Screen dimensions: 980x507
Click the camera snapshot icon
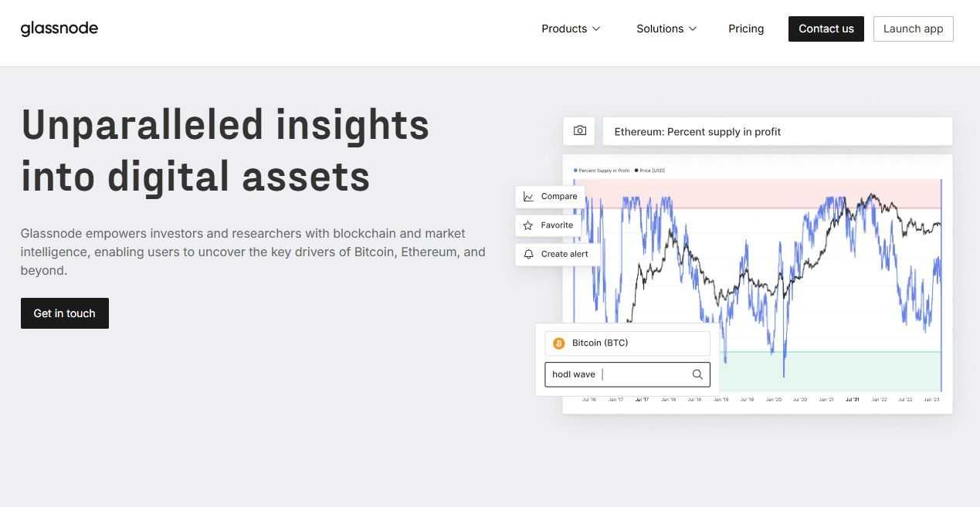coord(580,131)
